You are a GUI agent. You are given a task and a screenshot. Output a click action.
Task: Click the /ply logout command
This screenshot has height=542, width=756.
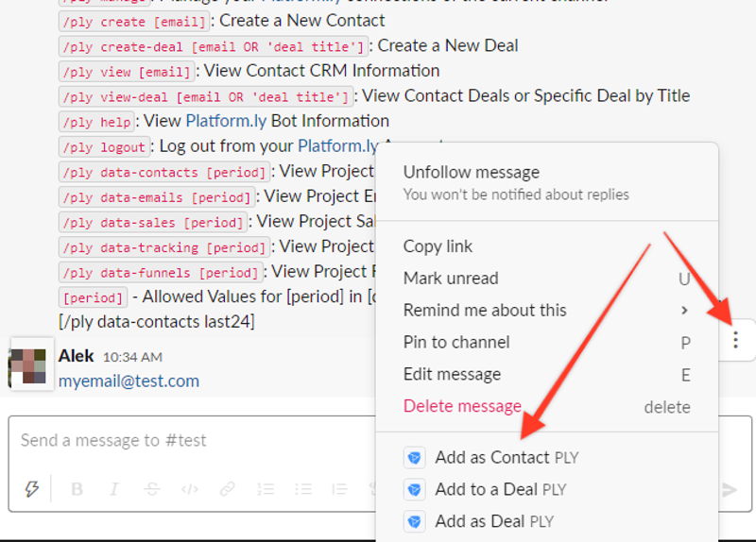[104, 147]
